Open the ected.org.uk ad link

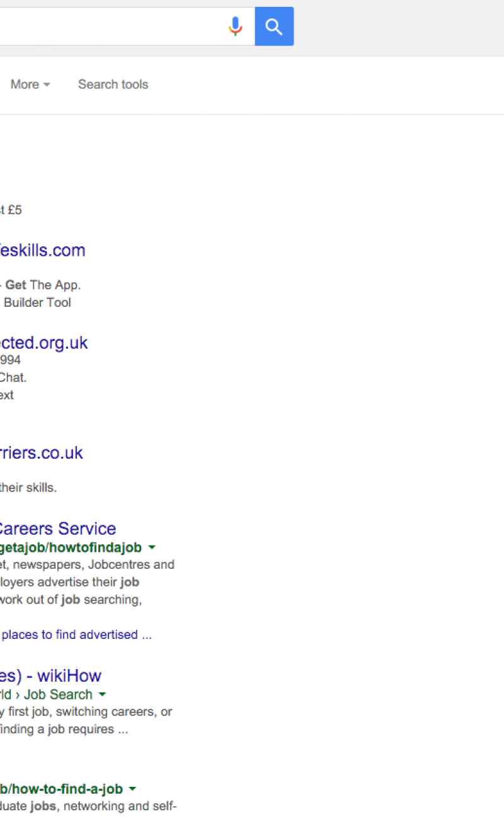click(43, 343)
